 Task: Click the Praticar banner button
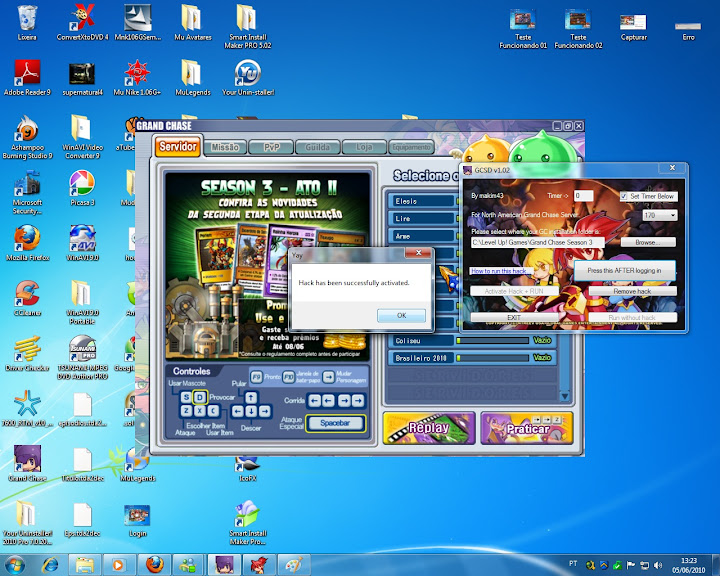click(x=527, y=428)
